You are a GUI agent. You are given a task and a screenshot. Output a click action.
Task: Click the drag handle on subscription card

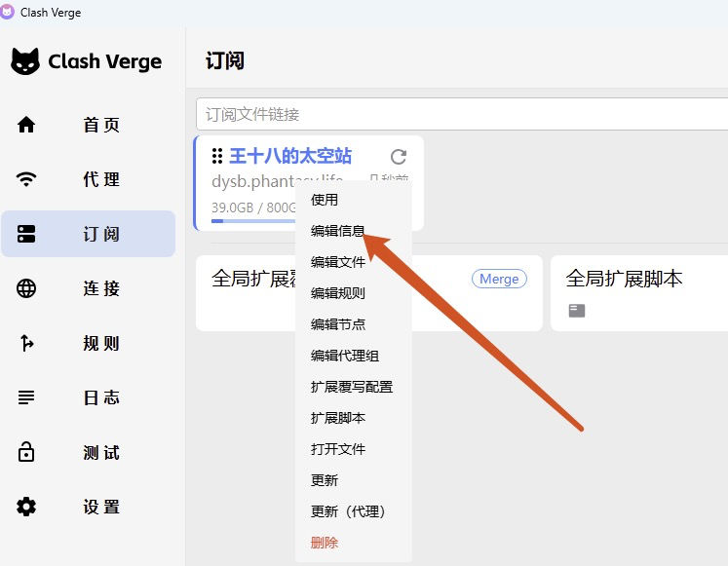(x=217, y=157)
